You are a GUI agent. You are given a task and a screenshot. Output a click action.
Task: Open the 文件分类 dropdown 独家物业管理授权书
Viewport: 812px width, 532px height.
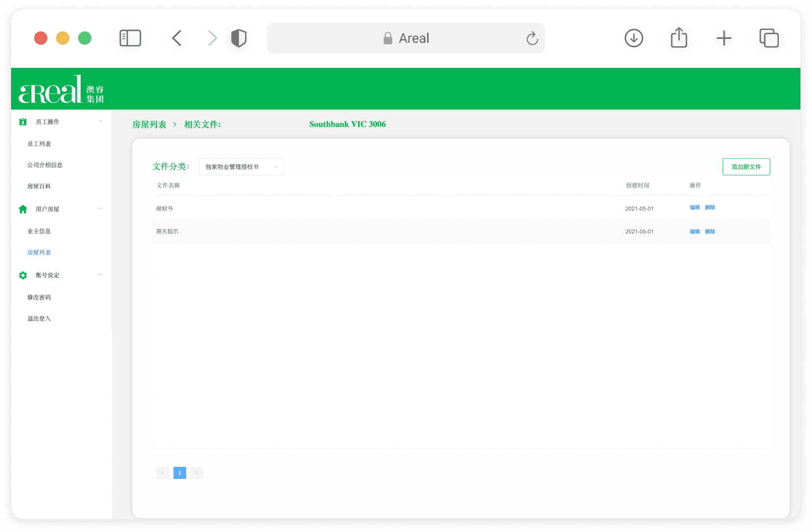click(241, 167)
